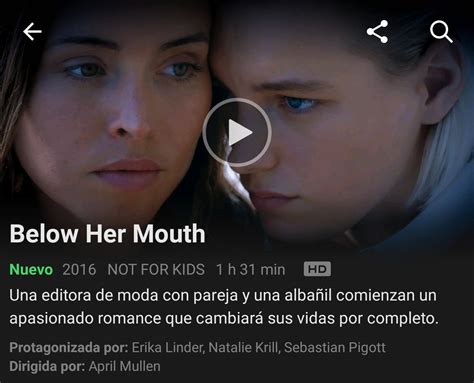Open cast member Natalie Krill
474x383 pixels.
pyautogui.click(x=243, y=347)
